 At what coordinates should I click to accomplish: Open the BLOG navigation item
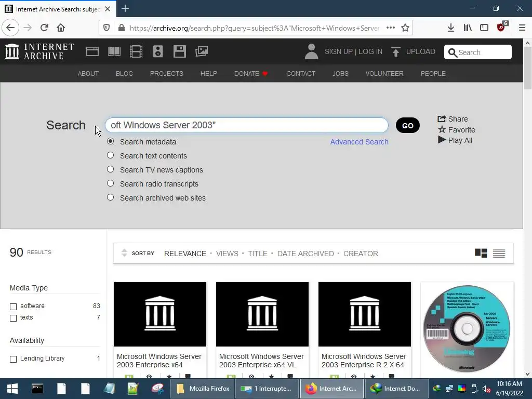pyautogui.click(x=124, y=74)
